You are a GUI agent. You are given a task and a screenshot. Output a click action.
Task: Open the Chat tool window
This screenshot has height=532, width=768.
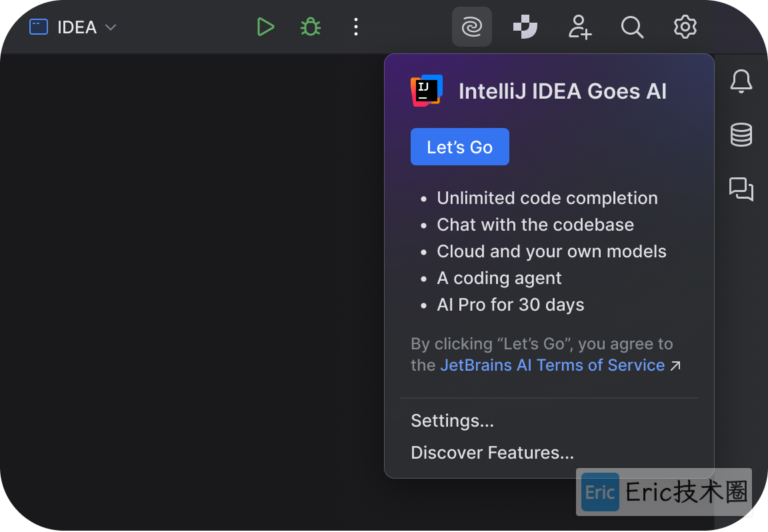(741, 189)
